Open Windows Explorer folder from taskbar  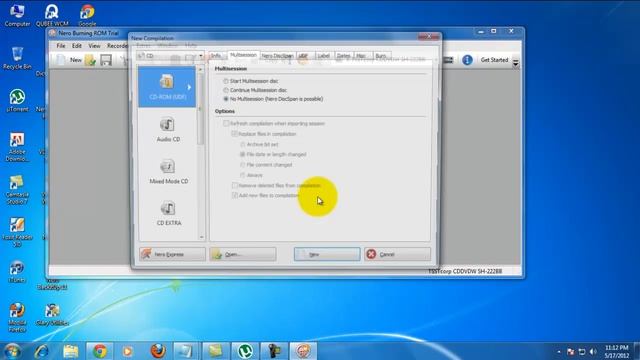pos(71,351)
